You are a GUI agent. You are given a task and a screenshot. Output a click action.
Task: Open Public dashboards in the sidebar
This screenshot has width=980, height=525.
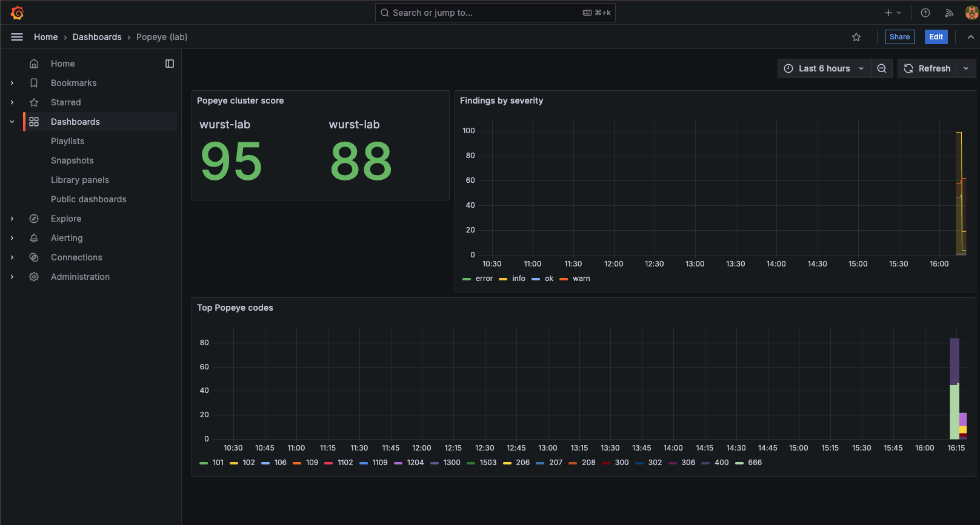click(x=88, y=199)
